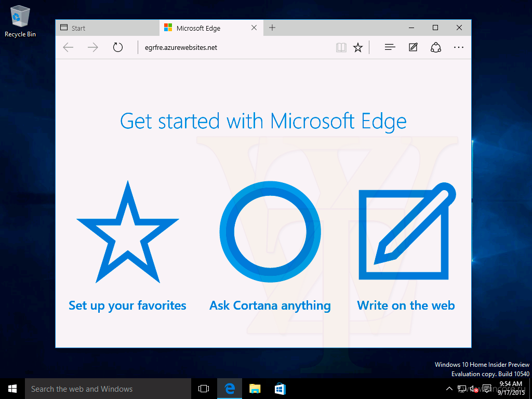
Task: Open Ask Cortana anything link
Action: tap(270, 305)
